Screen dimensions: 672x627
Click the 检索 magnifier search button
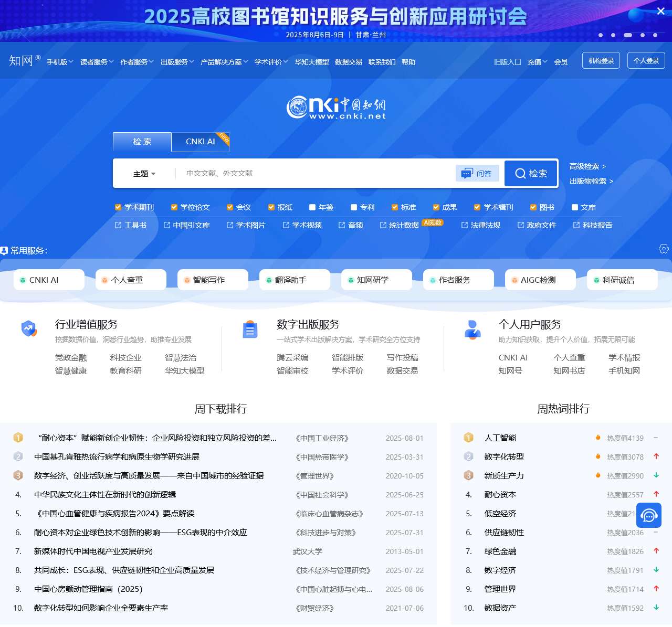point(531,173)
